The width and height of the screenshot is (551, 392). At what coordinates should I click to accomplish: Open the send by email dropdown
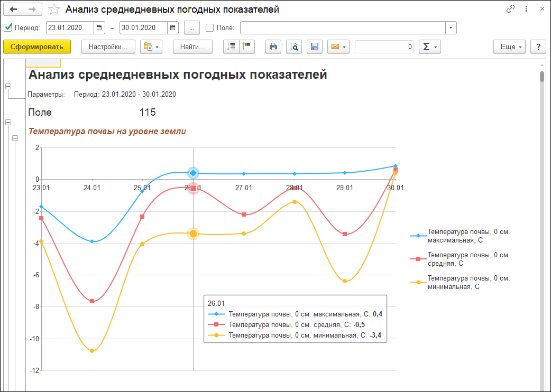tap(338, 46)
